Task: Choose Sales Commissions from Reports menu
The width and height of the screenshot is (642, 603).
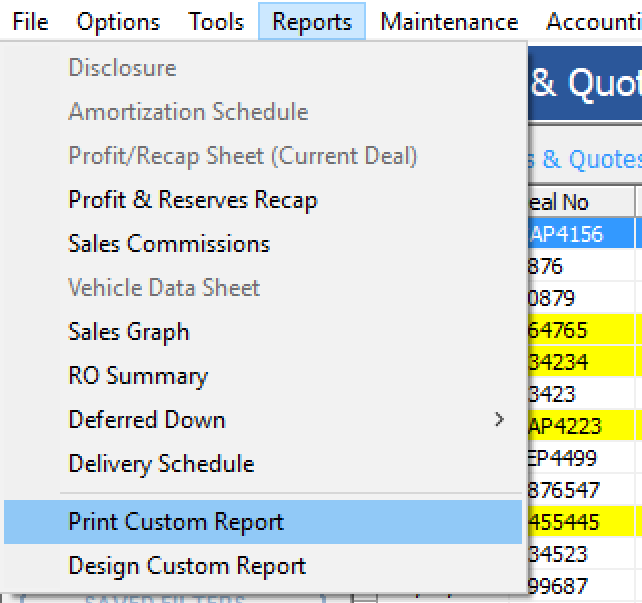Action: 263,244
